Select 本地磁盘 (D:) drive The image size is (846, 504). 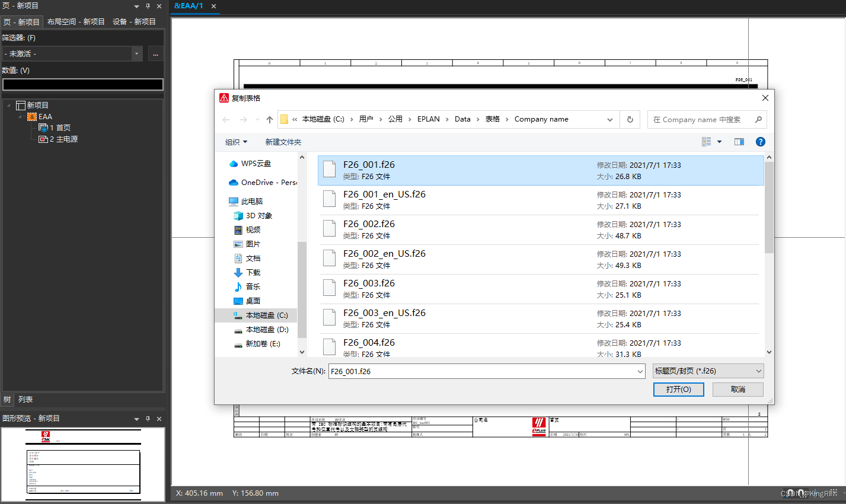pos(267,330)
